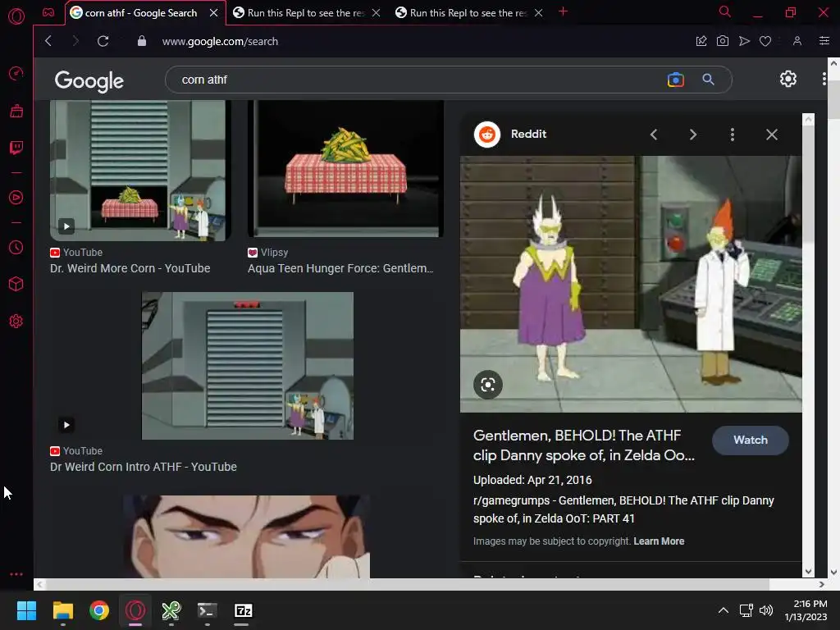
Task: Open Opera settings gear in sidebar
Action: [x=16, y=321]
